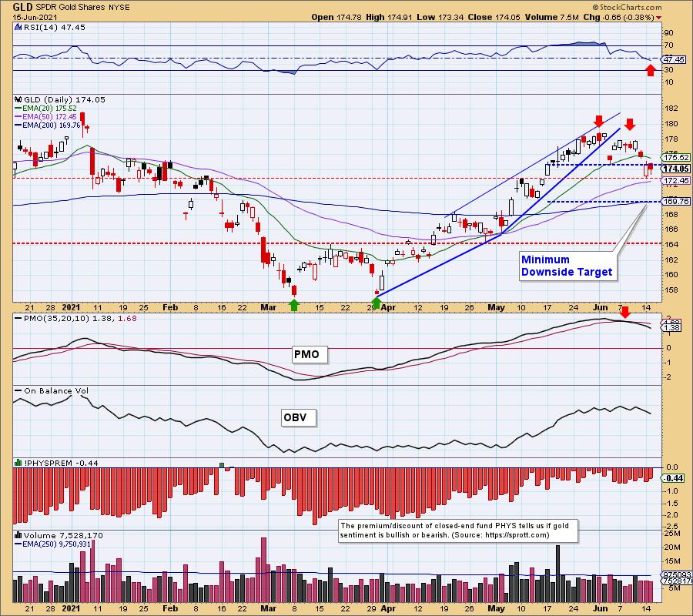This screenshot has height=616, width=693.
Task: Click the On Balance Vol legend label
Action: [52, 391]
